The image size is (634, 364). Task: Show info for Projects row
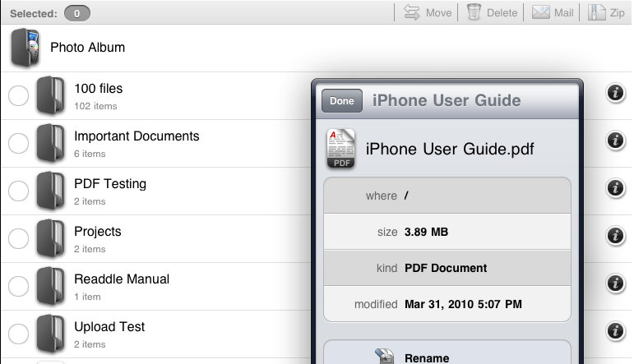(x=615, y=236)
